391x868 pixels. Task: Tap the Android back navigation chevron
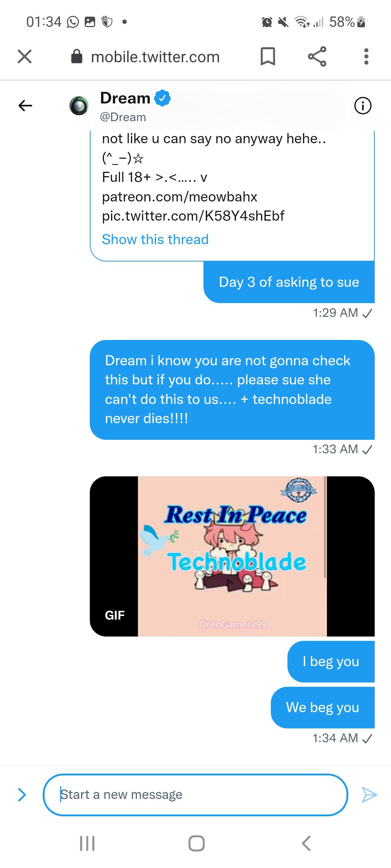pyautogui.click(x=306, y=843)
